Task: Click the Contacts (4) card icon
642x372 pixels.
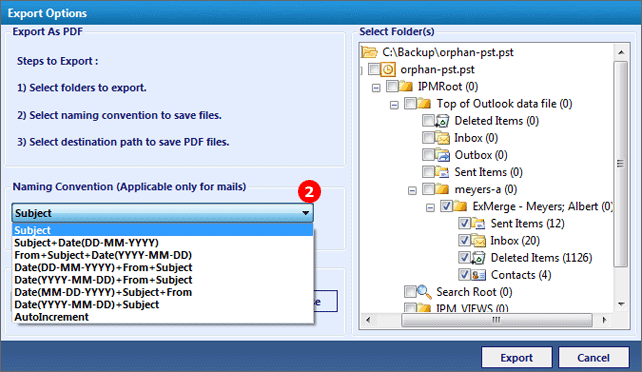Action: pyautogui.click(x=478, y=275)
